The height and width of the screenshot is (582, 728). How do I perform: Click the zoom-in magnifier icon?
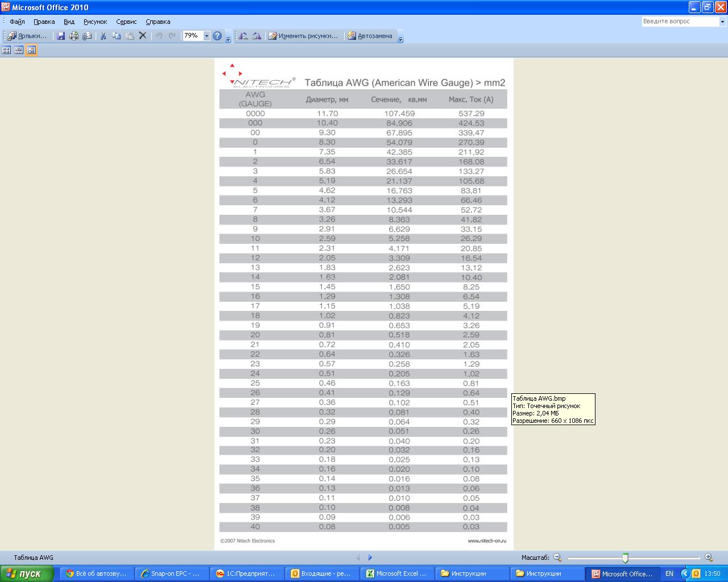(x=709, y=558)
